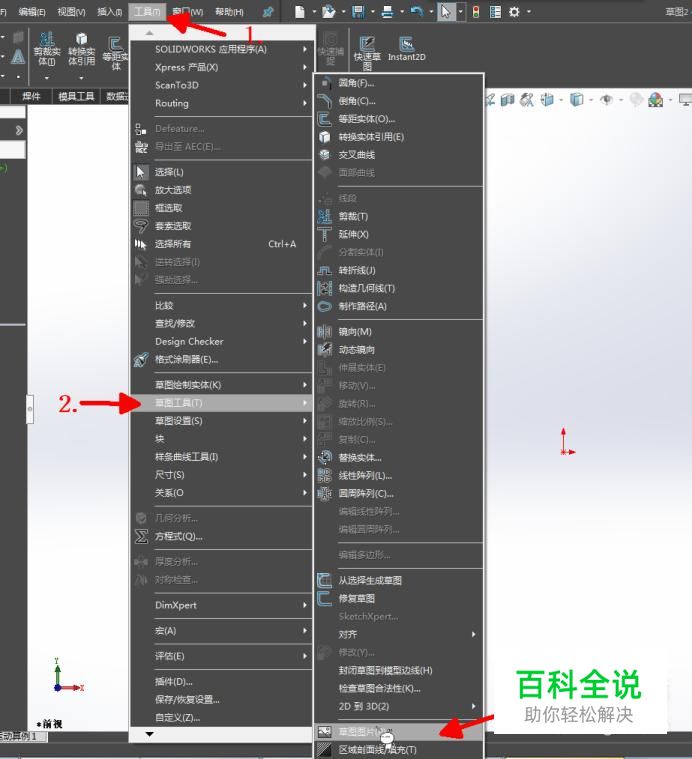Screen dimensions: 692x759
Task: Expand Xpress 产品(X) submenu
Action: [x=222, y=67]
